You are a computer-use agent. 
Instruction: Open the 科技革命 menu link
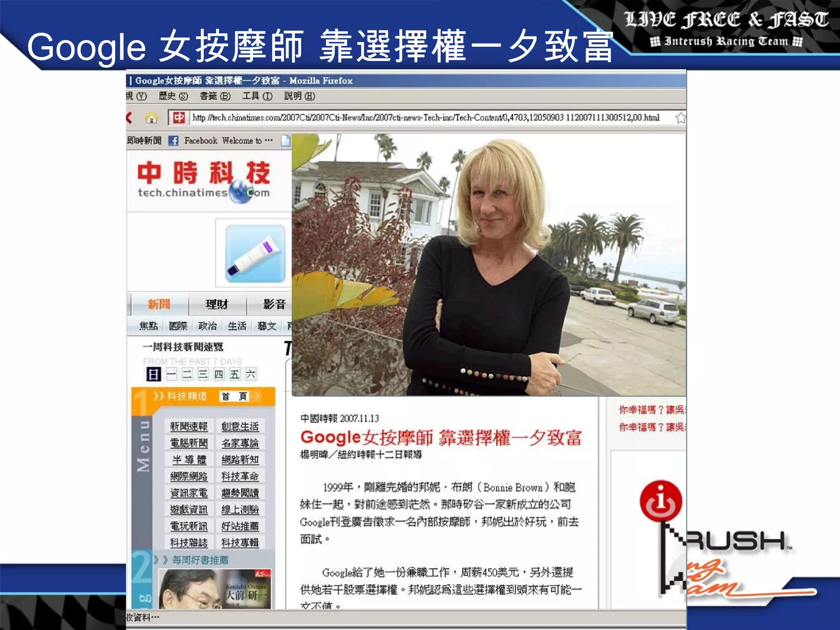[x=240, y=476]
